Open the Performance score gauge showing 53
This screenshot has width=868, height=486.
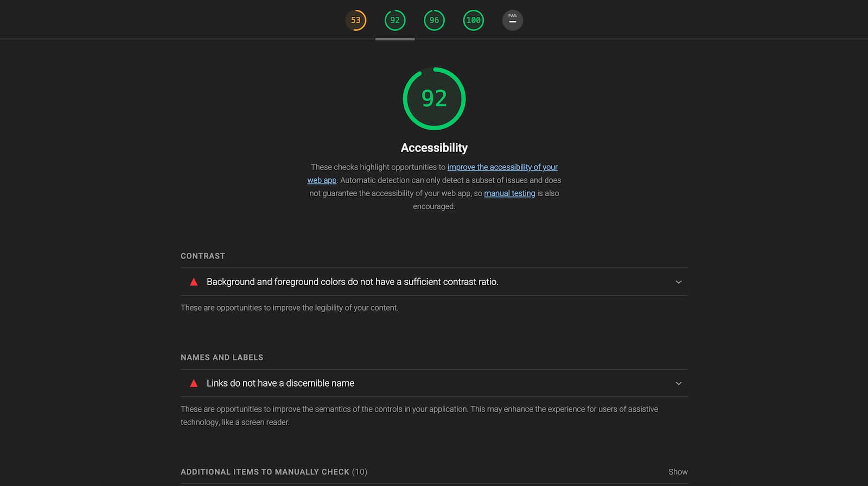356,20
